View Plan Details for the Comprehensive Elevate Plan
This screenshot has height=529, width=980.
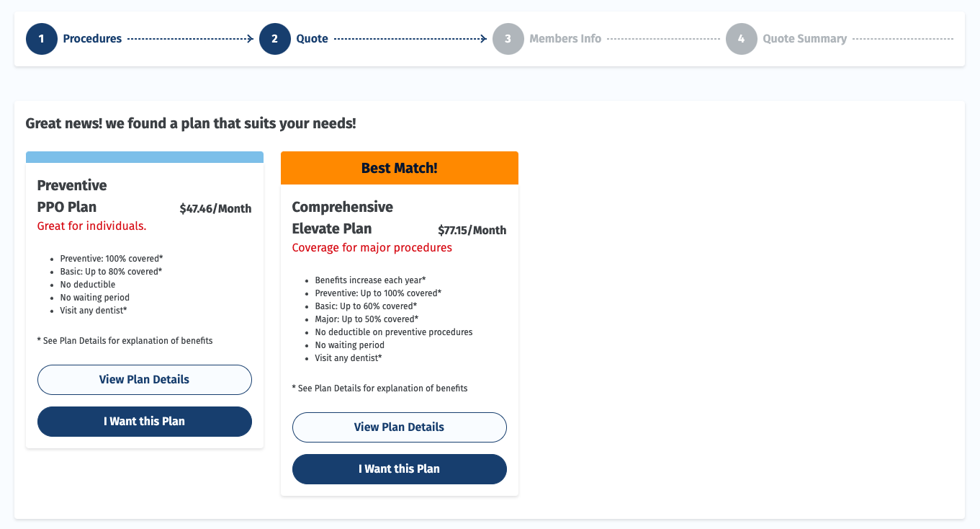click(399, 427)
